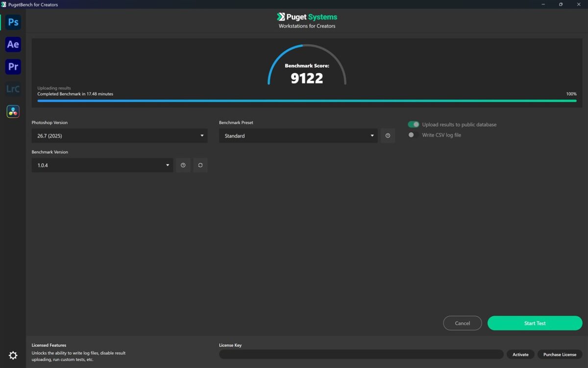
Task: Open the DaVinci Resolve benchmark
Action: point(13,111)
